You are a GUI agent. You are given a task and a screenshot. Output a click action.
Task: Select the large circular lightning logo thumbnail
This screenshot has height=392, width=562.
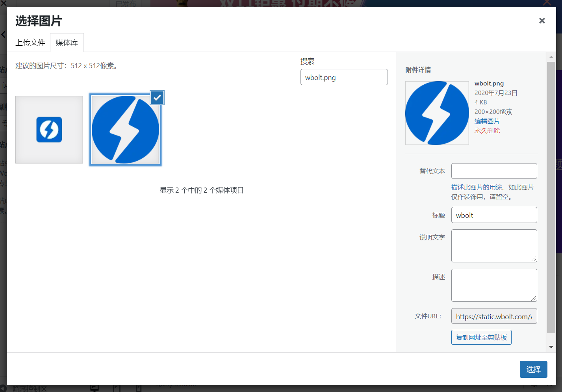[125, 130]
